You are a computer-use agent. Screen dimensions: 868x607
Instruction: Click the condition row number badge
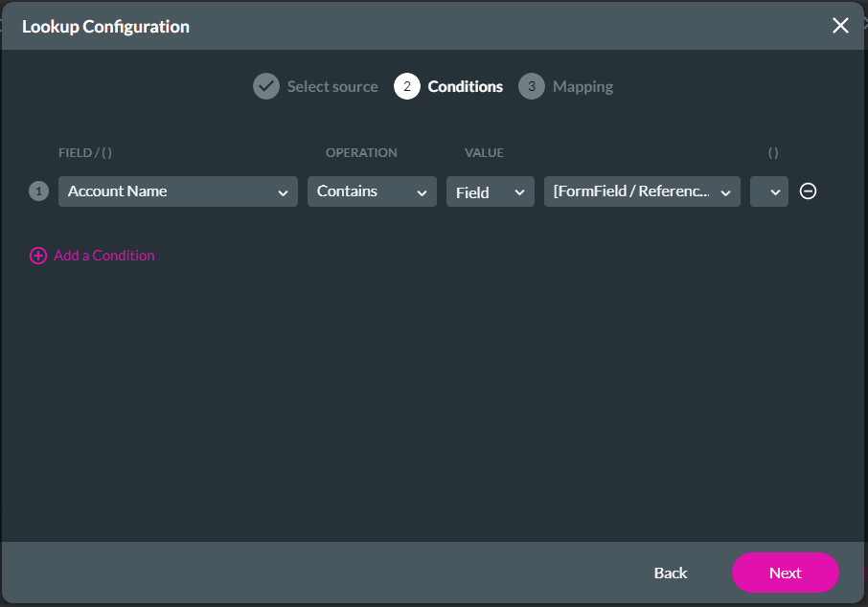click(x=38, y=191)
